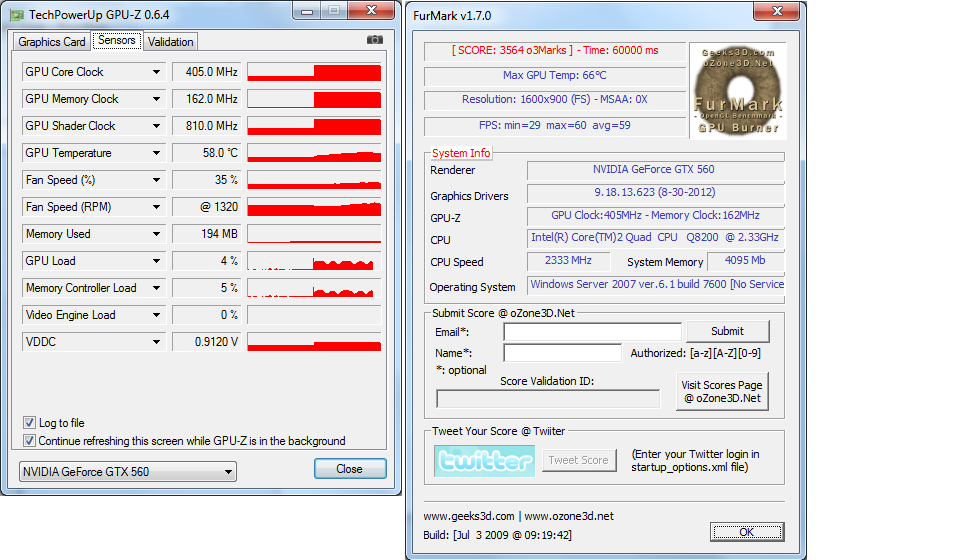Viewport: 960px width, 560px height.
Task: Click the GPU Load history graph
Action: tap(314, 261)
